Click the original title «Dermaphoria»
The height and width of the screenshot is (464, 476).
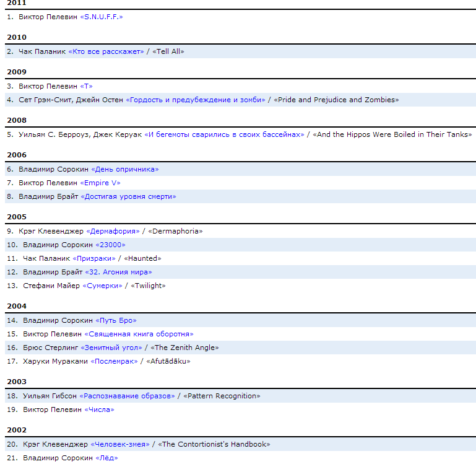click(x=175, y=231)
